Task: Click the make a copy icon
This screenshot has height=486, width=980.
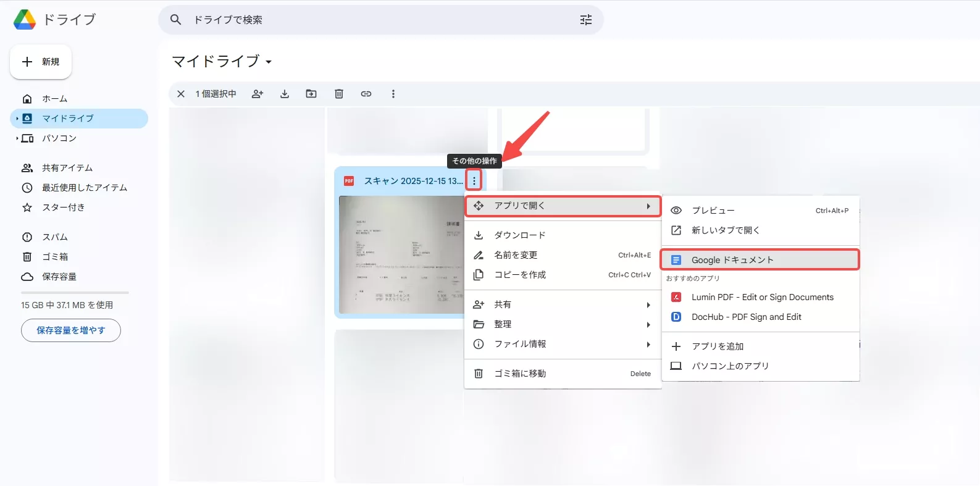Action: [x=479, y=275]
